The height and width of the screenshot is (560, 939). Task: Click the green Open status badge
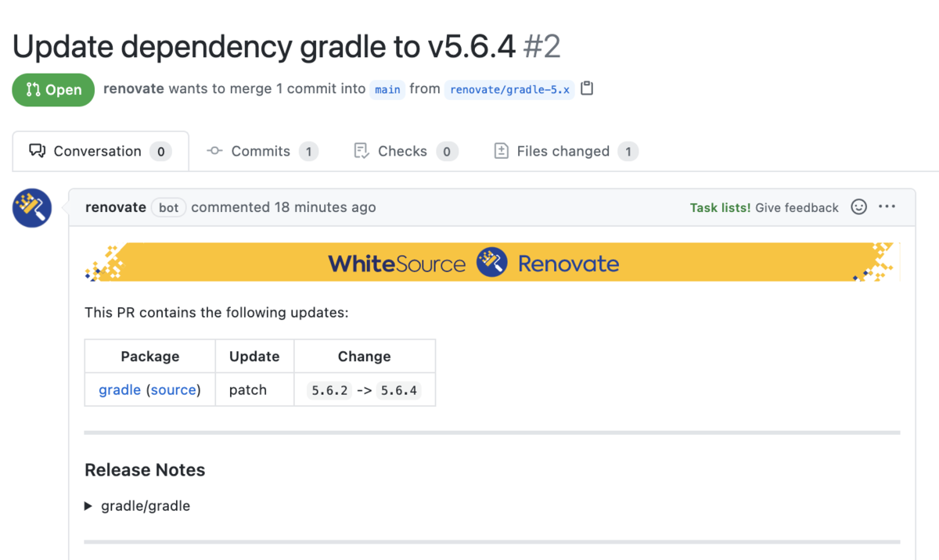pos(53,90)
